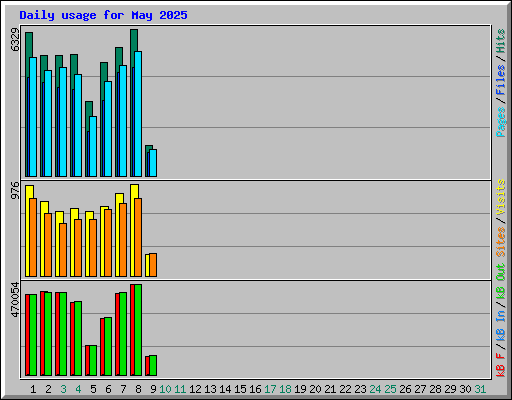This screenshot has height=400, width=512.
Task: Click day 8 on the x-axis
Action: click(x=138, y=389)
